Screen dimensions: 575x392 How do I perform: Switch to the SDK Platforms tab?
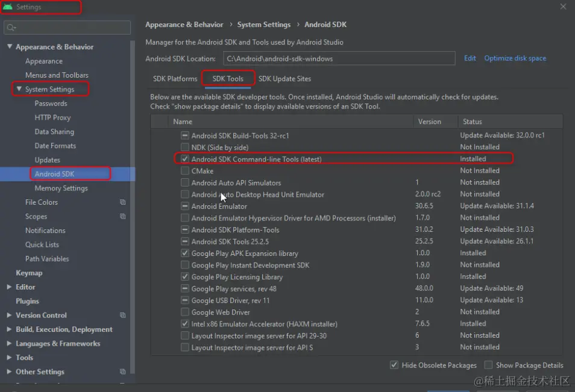[x=175, y=79]
